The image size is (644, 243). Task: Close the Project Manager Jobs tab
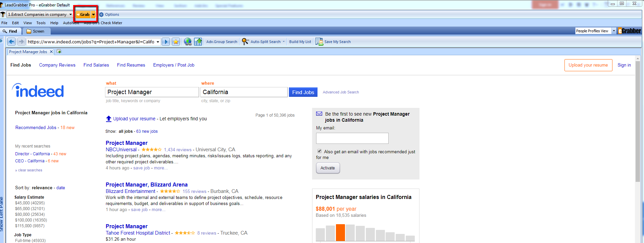51,52
